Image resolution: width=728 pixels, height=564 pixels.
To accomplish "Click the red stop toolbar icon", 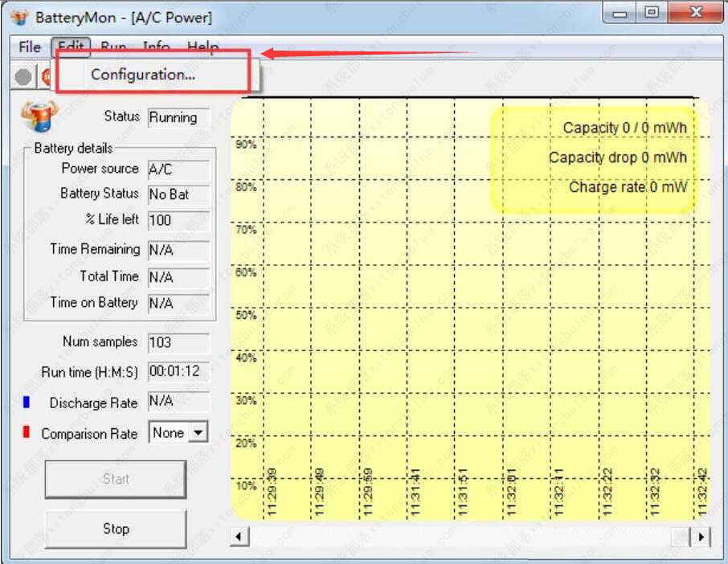I will coord(47,77).
